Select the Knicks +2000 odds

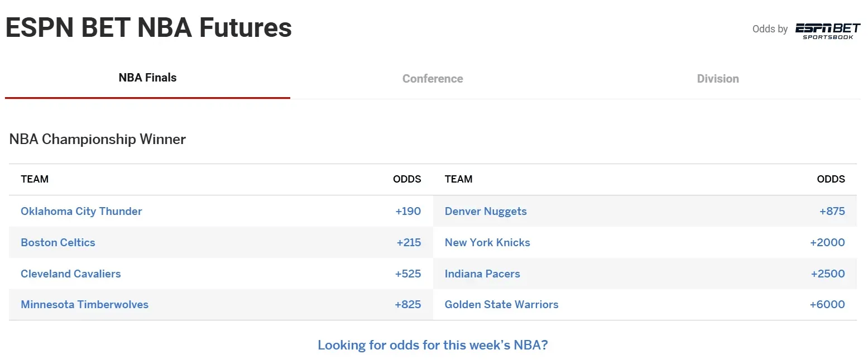tap(827, 242)
